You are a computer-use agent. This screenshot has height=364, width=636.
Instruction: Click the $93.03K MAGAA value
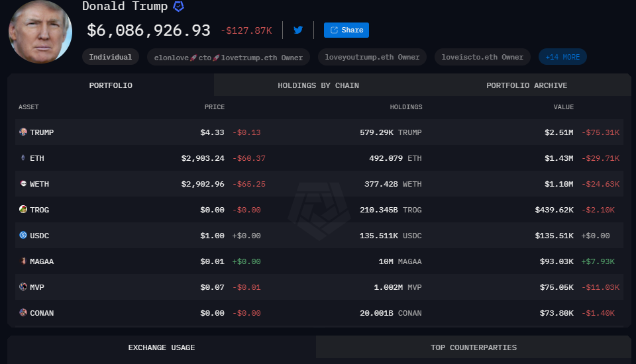pos(556,261)
